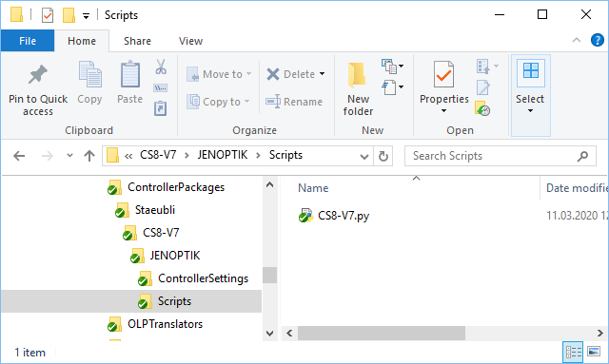This screenshot has height=364, width=609.
Task: Click Scripts in address path
Action: click(x=285, y=155)
